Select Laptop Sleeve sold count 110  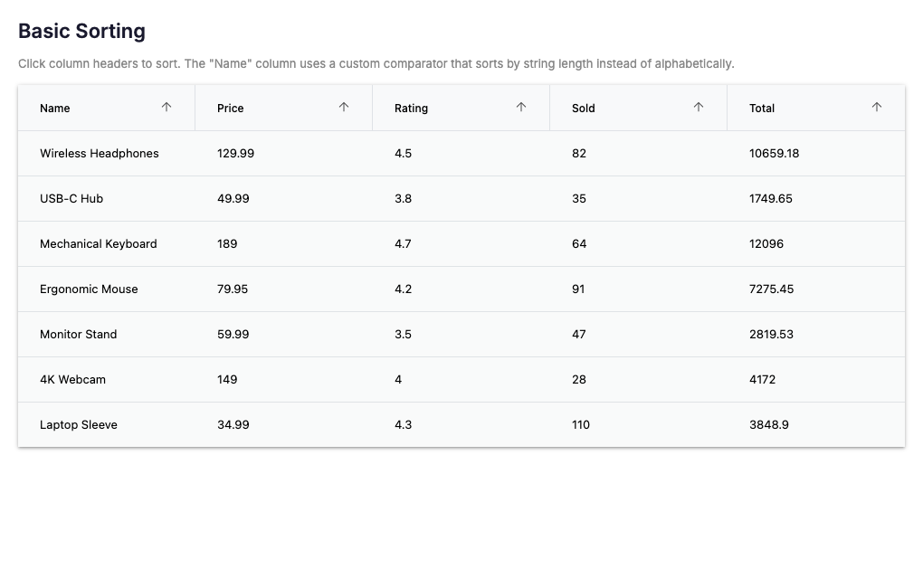click(581, 425)
